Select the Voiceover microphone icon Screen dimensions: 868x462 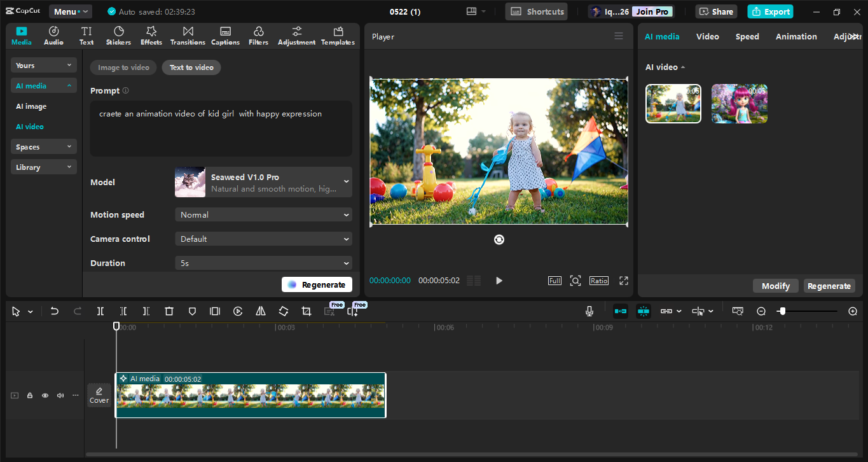coord(589,311)
